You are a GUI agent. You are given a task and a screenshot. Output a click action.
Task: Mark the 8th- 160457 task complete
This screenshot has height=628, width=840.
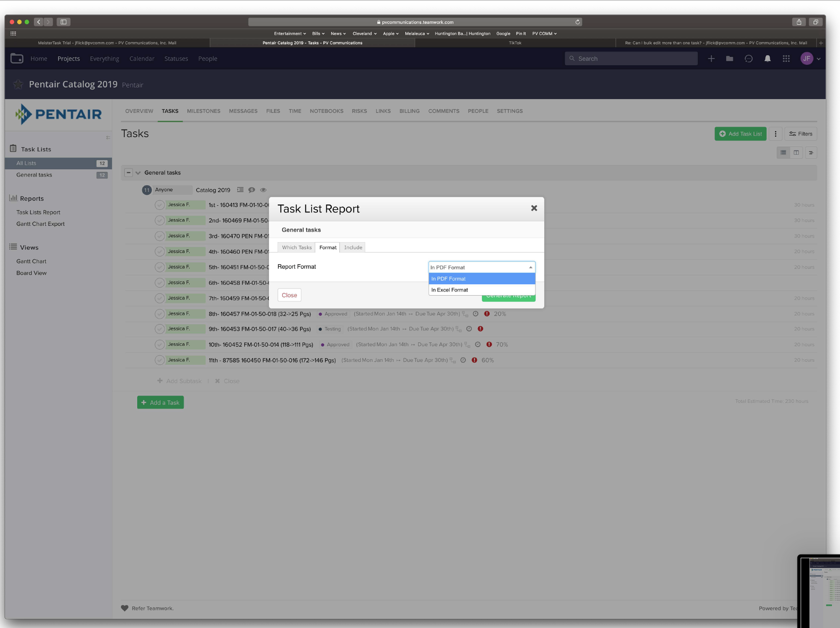159,314
